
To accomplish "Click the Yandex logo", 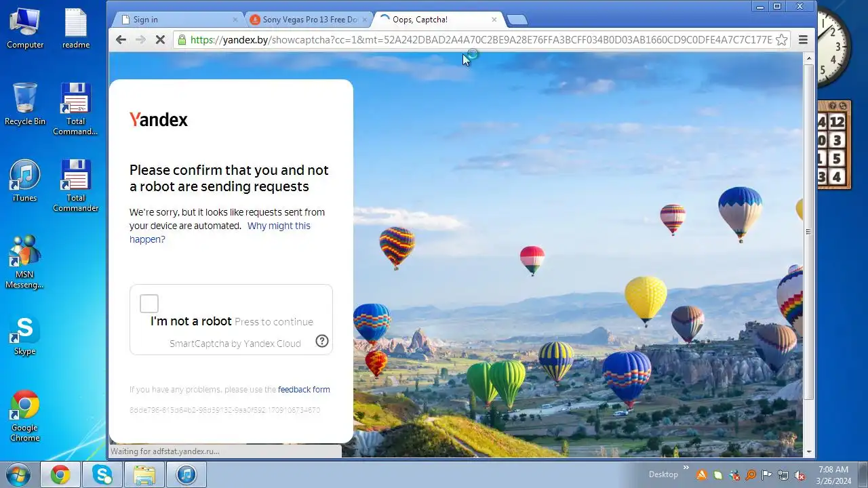I will coord(159,120).
